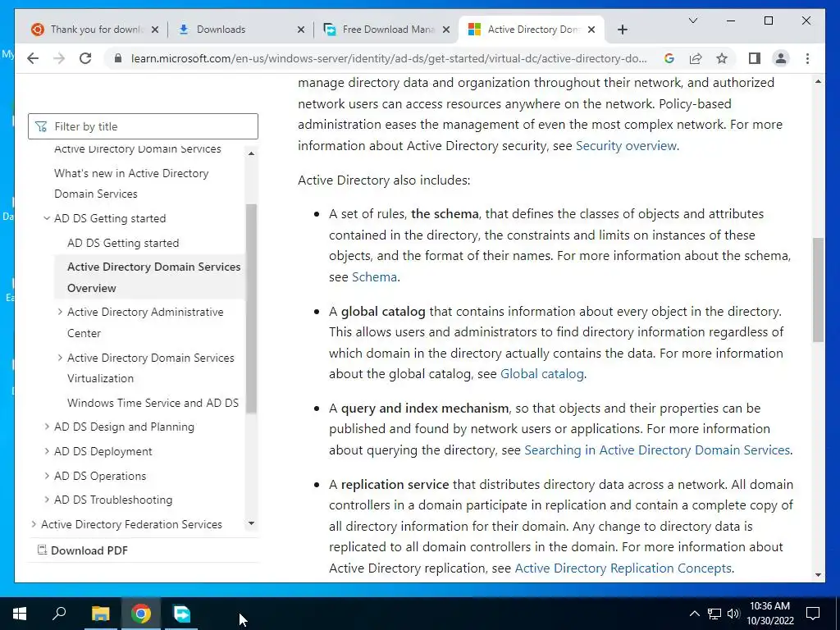The image size is (840, 630).
Task: Go back to previous page
Action: coord(33,58)
